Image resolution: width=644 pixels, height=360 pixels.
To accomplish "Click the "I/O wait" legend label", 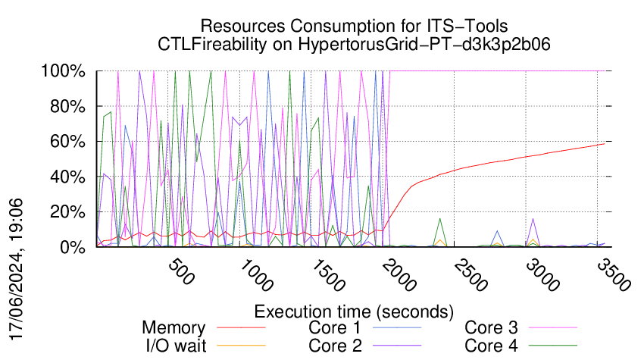I will click(176, 346).
